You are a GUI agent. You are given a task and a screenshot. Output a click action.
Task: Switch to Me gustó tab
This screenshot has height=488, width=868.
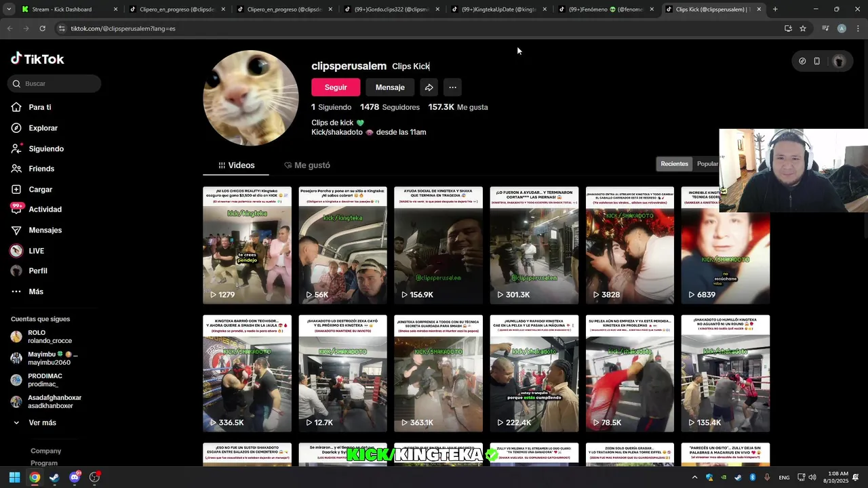307,165
